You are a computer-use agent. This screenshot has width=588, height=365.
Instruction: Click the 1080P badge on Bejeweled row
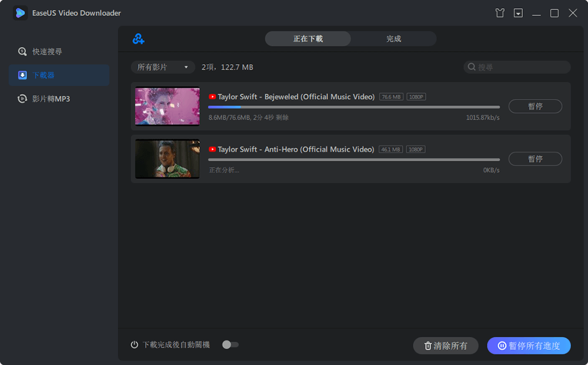click(x=416, y=97)
